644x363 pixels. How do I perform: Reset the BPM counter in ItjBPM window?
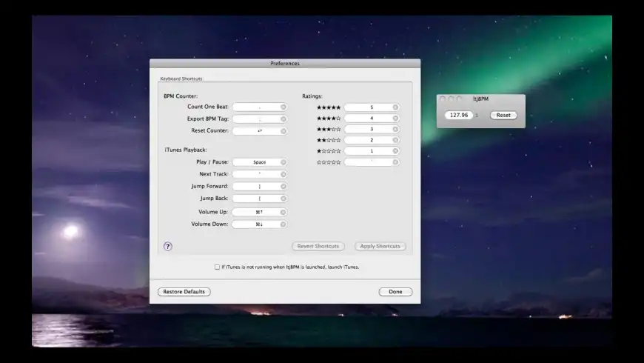coord(503,116)
